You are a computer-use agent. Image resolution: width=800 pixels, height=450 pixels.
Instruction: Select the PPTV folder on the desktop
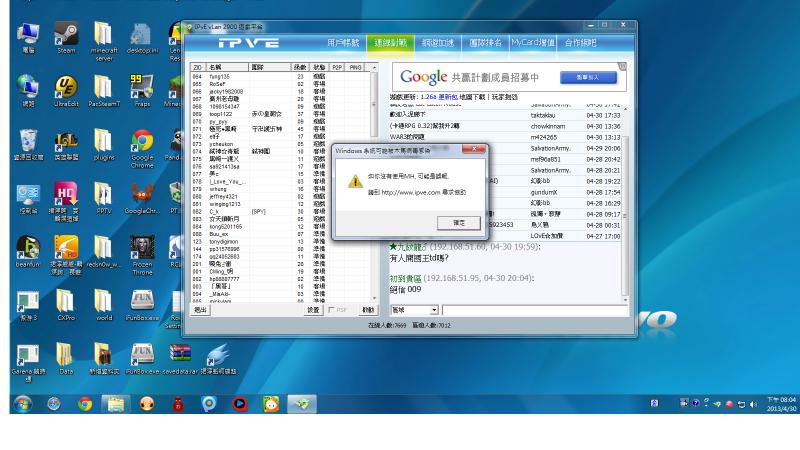pyautogui.click(x=104, y=198)
